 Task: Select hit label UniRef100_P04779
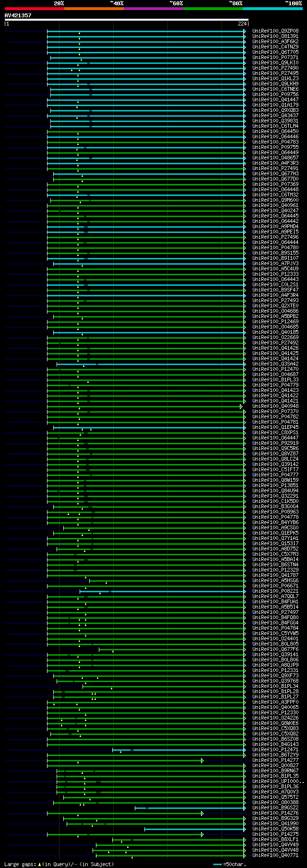coord(275,385)
